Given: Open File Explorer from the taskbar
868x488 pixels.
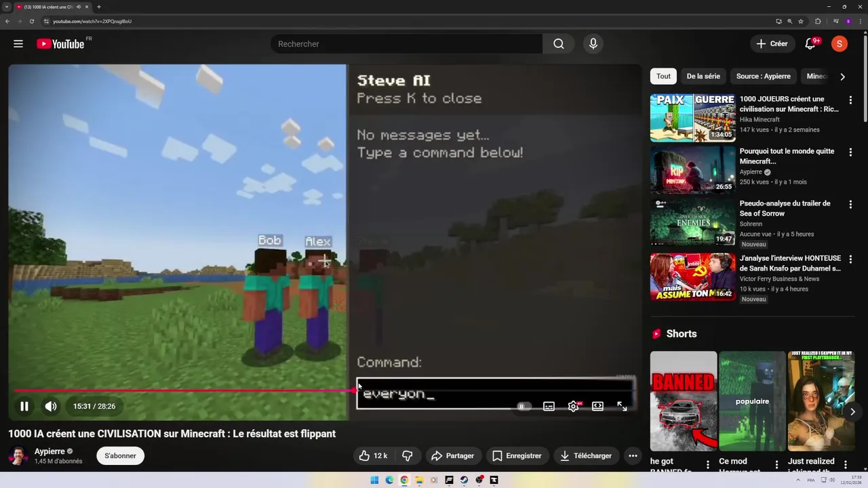Looking at the screenshot, I should pos(419,480).
